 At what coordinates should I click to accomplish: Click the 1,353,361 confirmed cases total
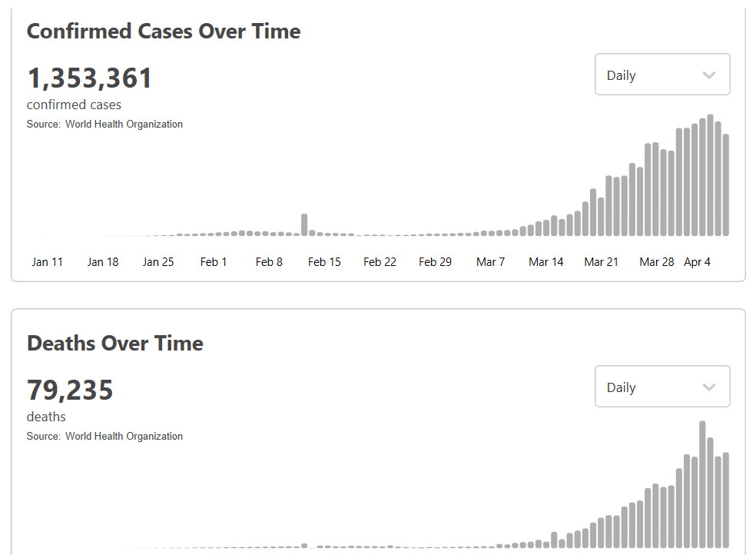pyautogui.click(x=90, y=78)
